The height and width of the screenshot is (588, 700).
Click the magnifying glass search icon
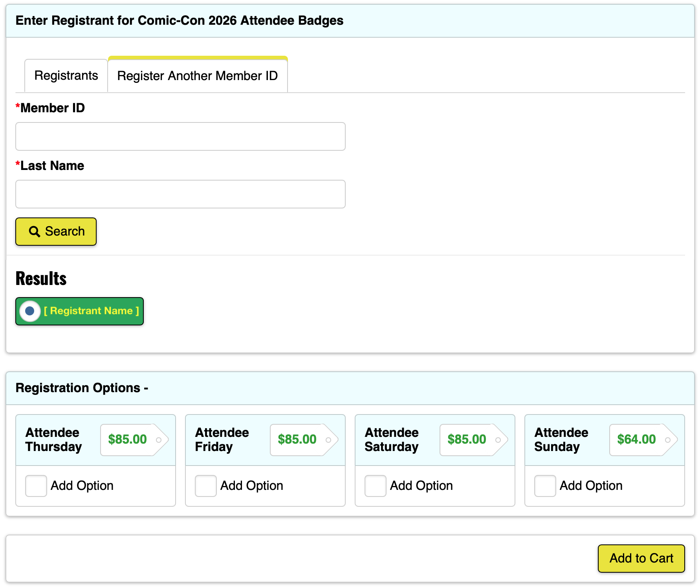tap(34, 232)
